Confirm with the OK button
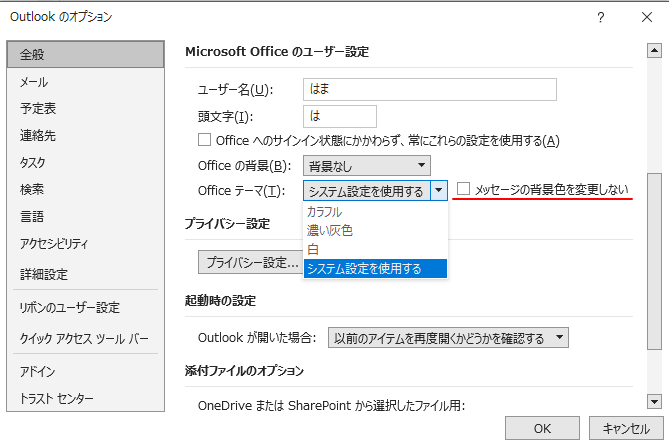 pos(542,428)
